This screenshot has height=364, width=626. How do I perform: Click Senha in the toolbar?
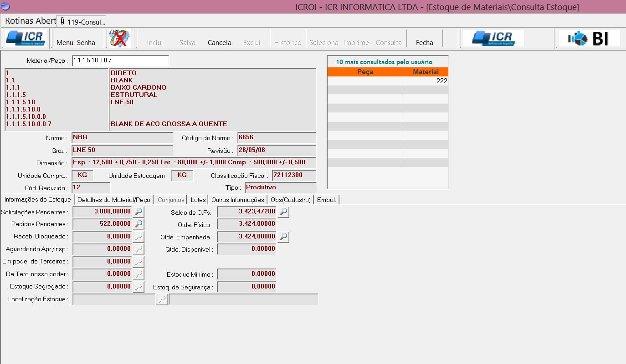click(x=86, y=42)
